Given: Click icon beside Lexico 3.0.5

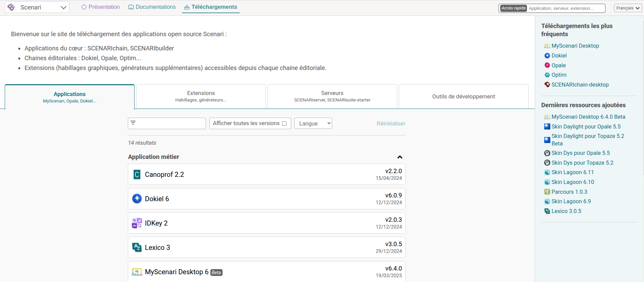Looking at the screenshot, I should pyautogui.click(x=547, y=211).
